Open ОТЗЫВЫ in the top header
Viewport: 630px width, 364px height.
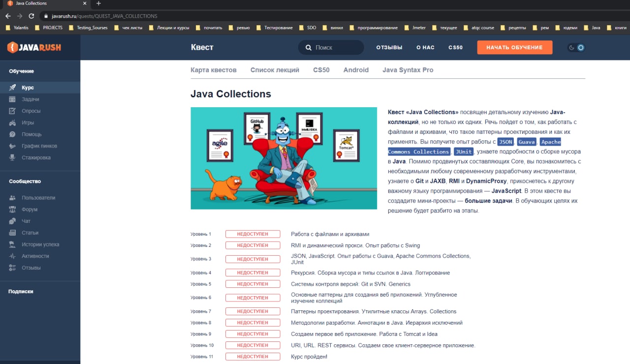coord(389,48)
